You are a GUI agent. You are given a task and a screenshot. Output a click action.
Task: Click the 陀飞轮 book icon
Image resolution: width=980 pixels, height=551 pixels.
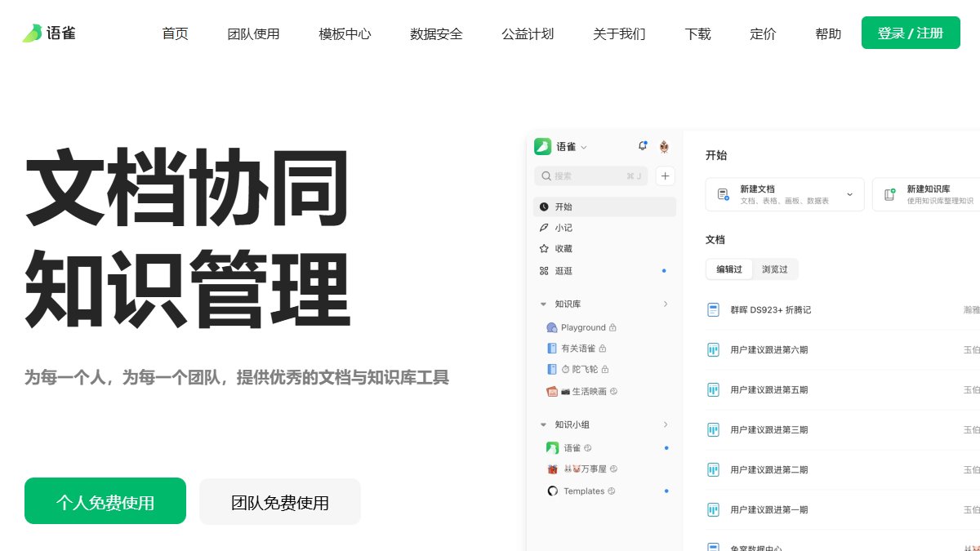point(552,369)
